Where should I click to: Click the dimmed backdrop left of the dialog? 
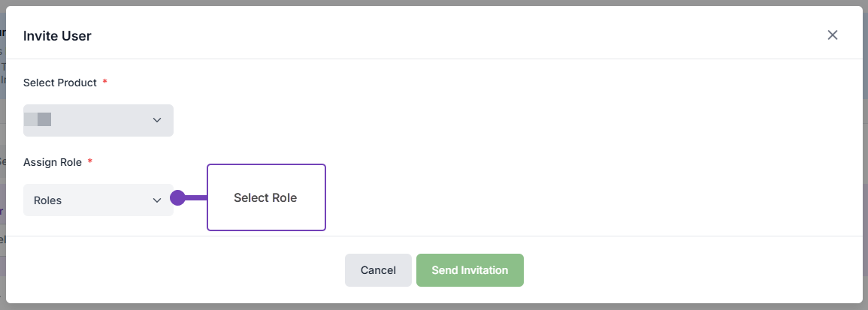2,150
